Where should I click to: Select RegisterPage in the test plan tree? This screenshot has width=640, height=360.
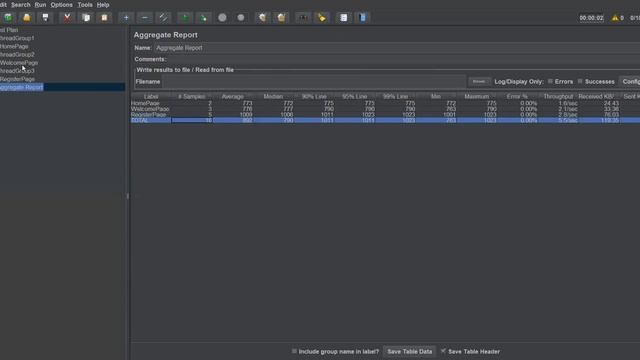click(x=18, y=79)
